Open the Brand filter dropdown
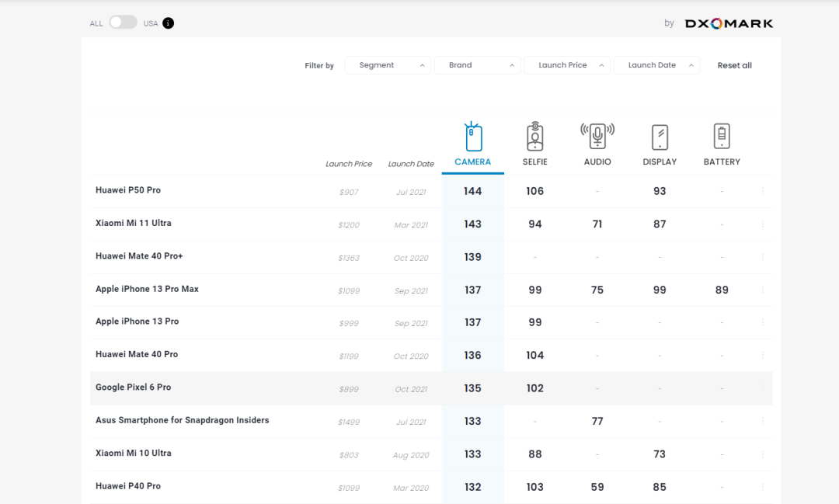Image resolution: width=839 pixels, height=504 pixels. click(x=477, y=65)
